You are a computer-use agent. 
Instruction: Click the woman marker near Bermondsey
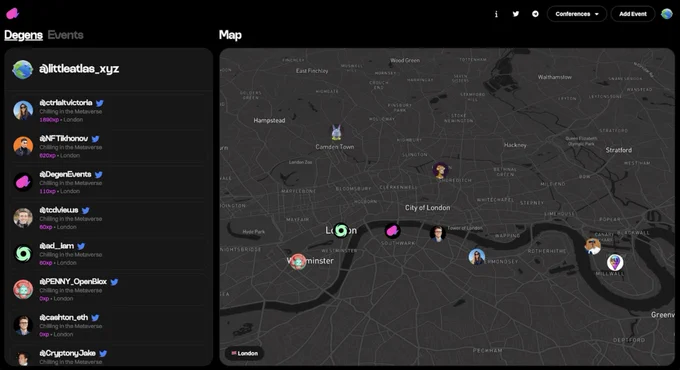(x=477, y=257)
